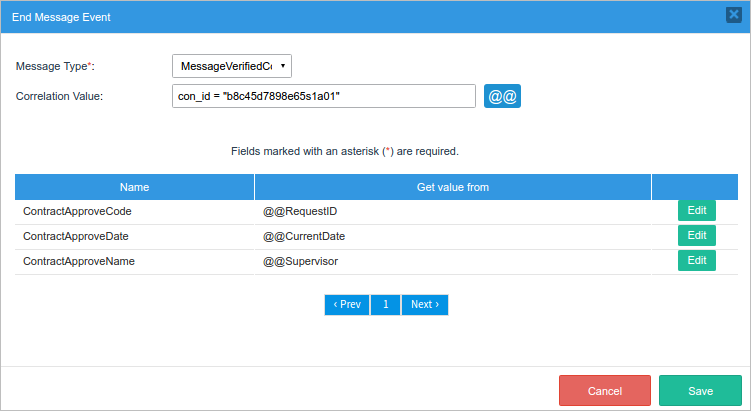
Task: Open the @@ variable picker
Action: coord(502,96)
